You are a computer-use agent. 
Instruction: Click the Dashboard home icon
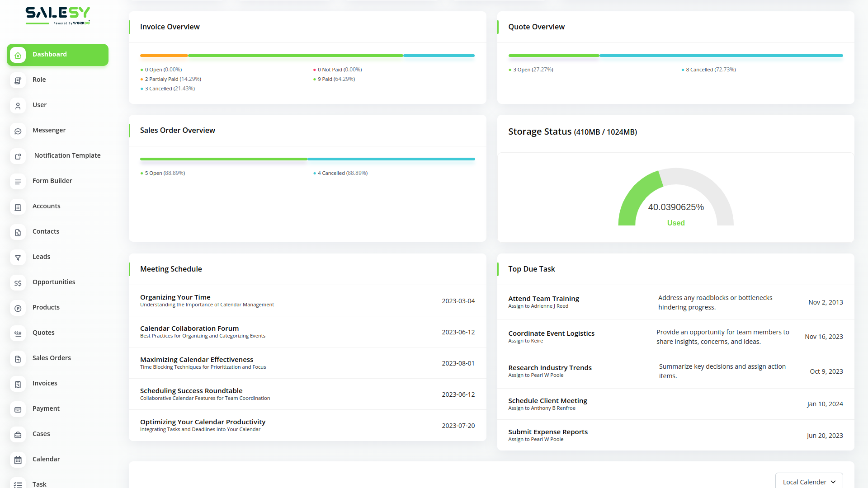[x=18, y=55]
